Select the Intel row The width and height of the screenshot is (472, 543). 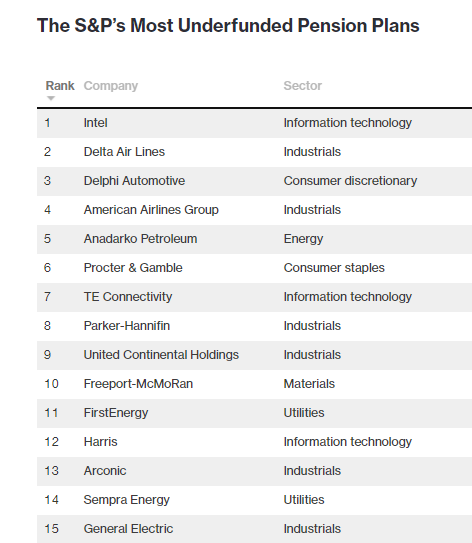(255, 123)
